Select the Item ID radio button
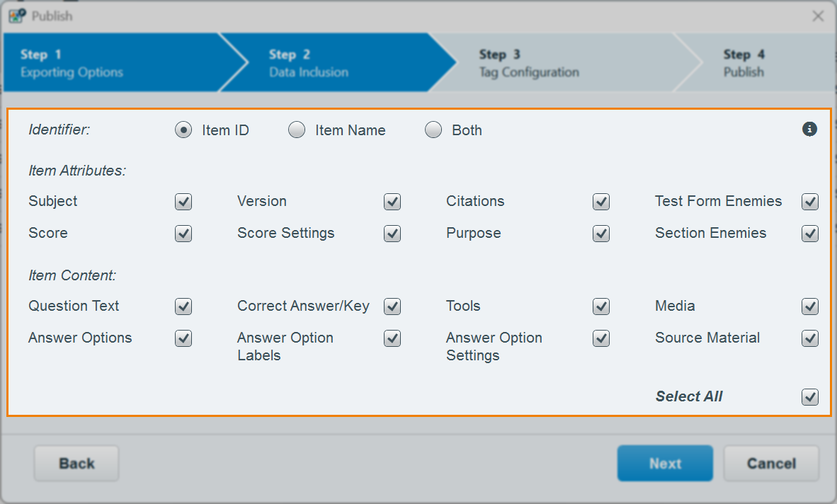Screen dimensions: 837x504 coord(183,130)
